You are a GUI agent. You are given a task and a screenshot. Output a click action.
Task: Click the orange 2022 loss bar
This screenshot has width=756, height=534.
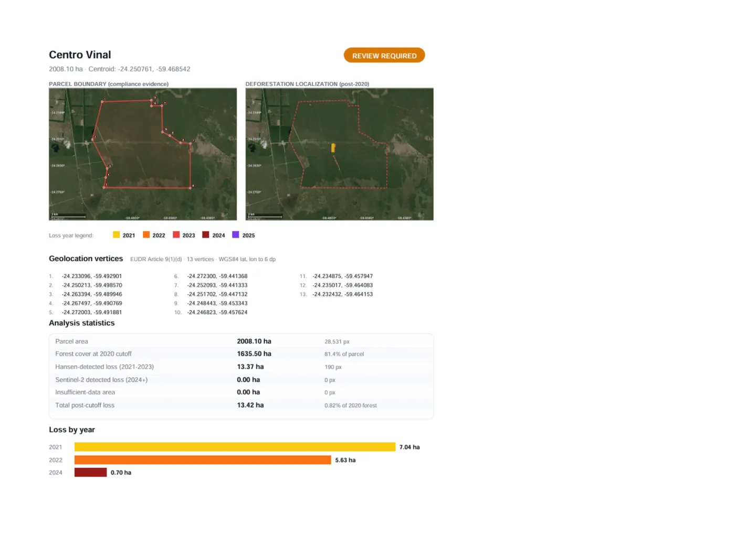(203, 460)
